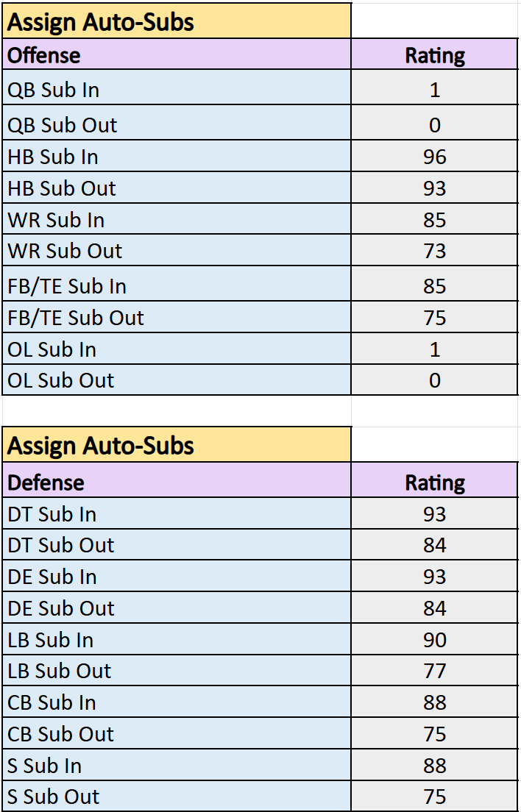Click the HB Sub Out label cell
521x812 pixels.
[x=177, y=189]
